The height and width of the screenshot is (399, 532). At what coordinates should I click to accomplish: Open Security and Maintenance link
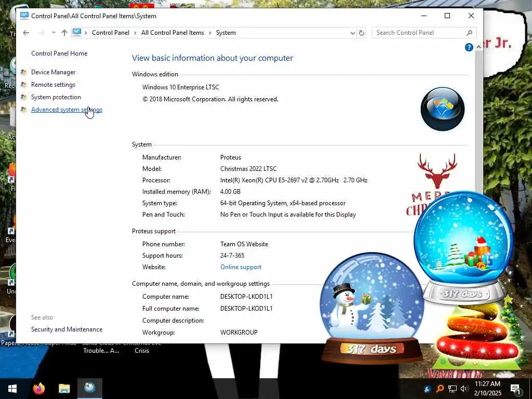67,329
